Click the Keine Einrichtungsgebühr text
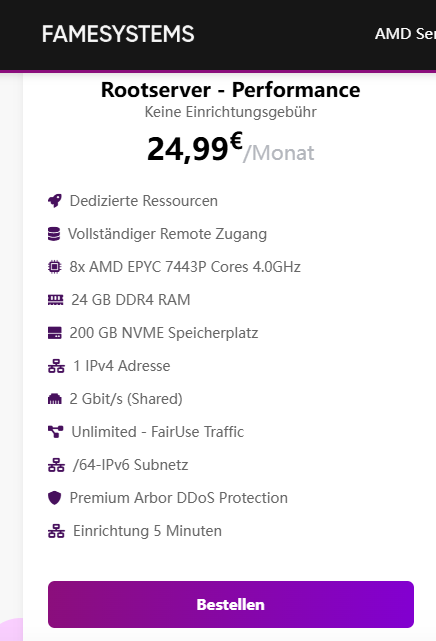 [x=230, y=112]
